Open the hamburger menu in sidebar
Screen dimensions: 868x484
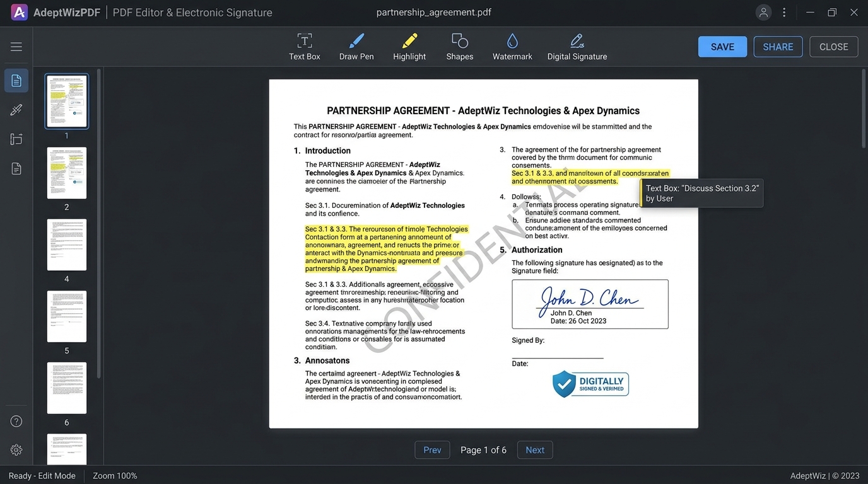tap(16, 47)
